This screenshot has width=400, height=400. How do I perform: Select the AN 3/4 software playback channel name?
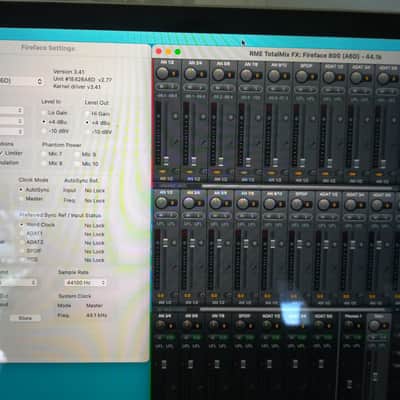tap(193, 192)
